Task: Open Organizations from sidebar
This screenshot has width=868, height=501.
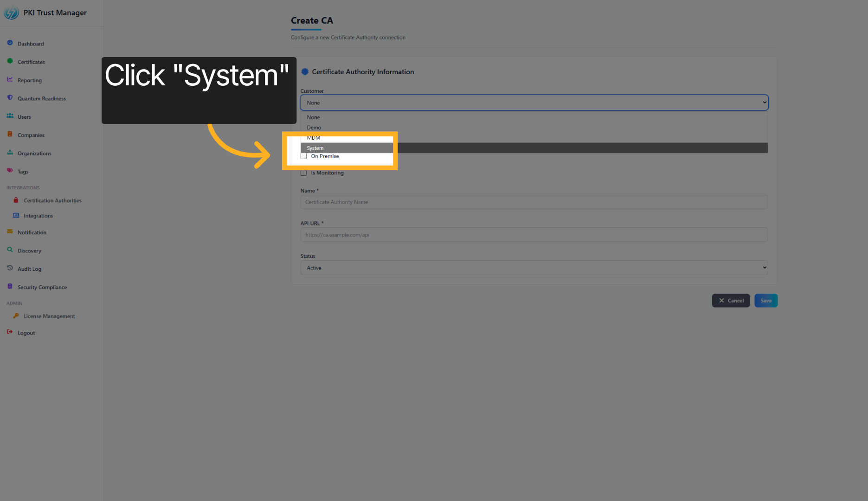Action: click(34, 153)
